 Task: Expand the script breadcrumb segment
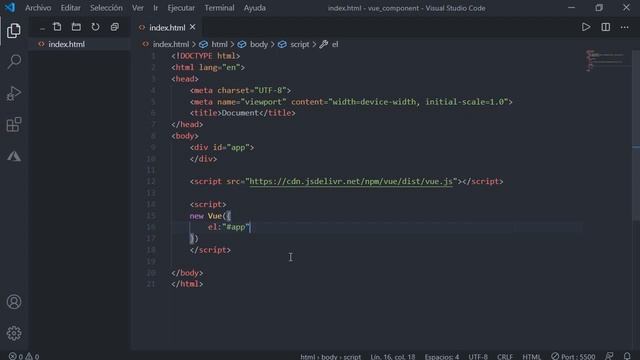point(300,44)
